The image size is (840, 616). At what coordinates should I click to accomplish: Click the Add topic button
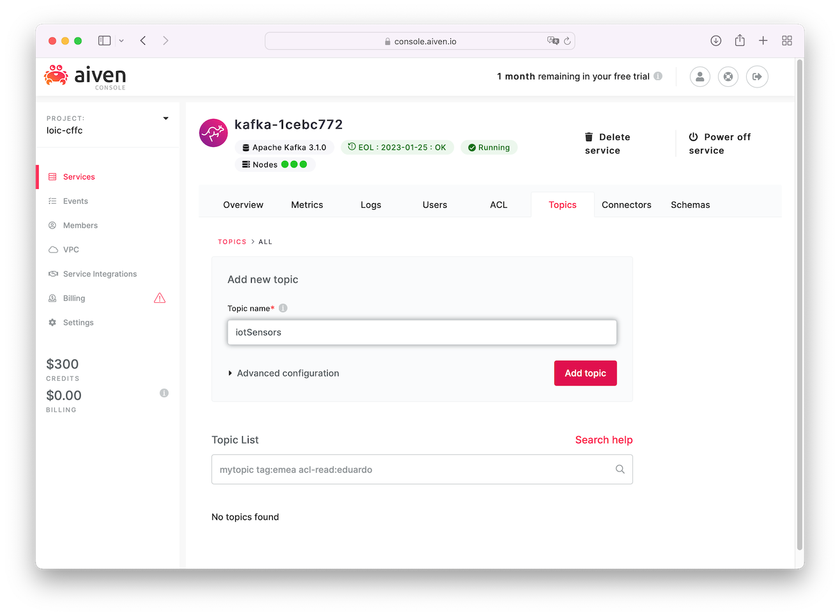pyautogui.click(x=586, y=373)
